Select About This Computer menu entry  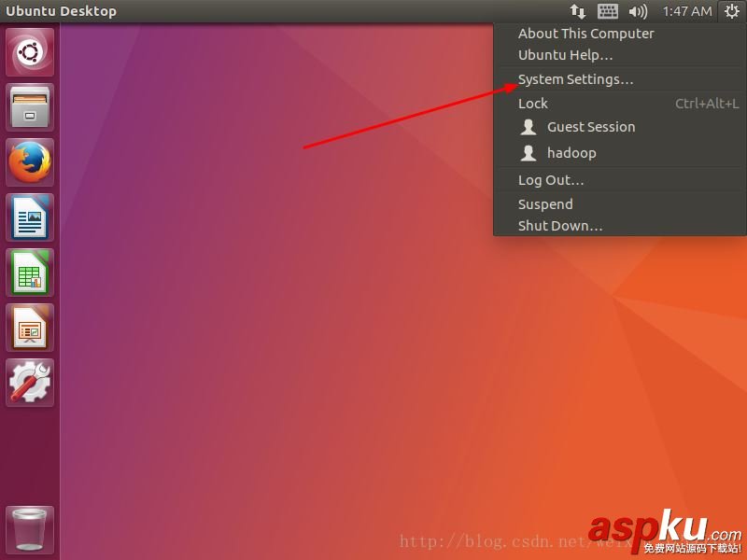coord(620,34)
